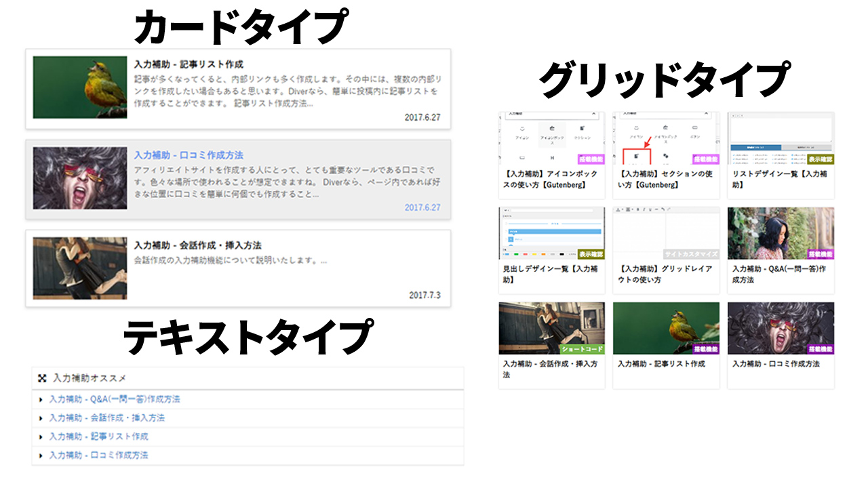Open the グリッドレイアウトの使い方 grid article

click(665, 274)
